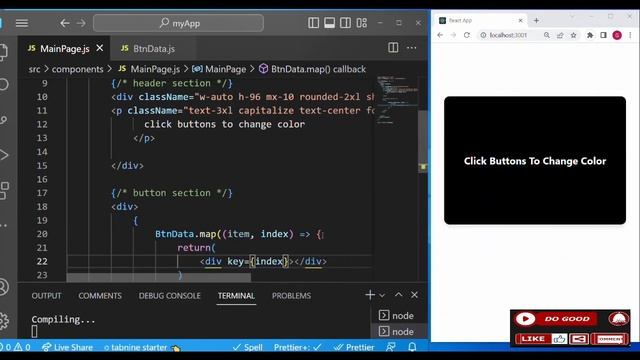Open the VS Code hamburger menu

22,23
